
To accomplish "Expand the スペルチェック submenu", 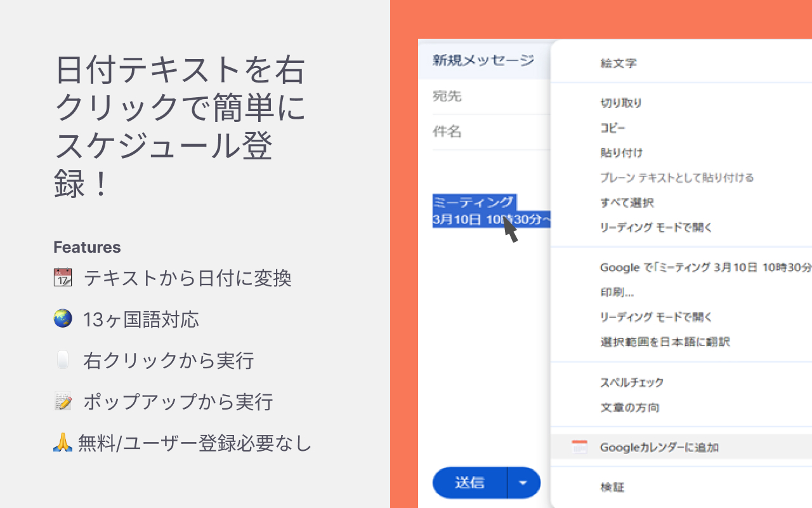I will point(631,382).
